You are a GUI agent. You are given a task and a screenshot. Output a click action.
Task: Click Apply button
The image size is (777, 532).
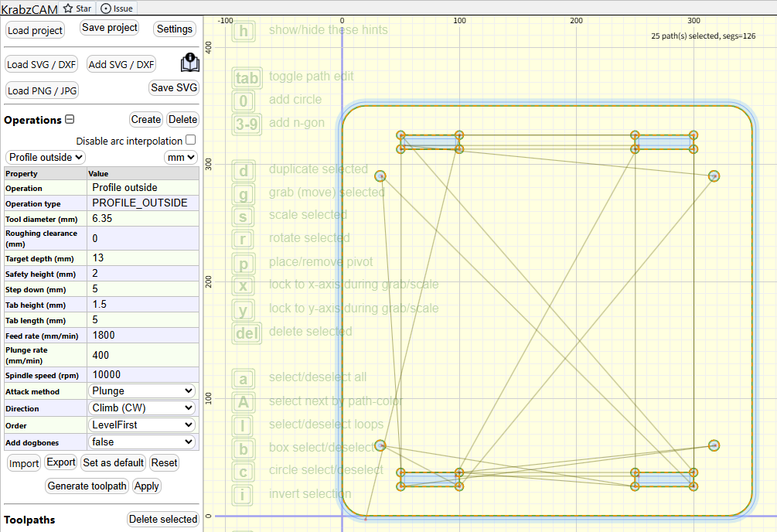(x=147, y=486)
